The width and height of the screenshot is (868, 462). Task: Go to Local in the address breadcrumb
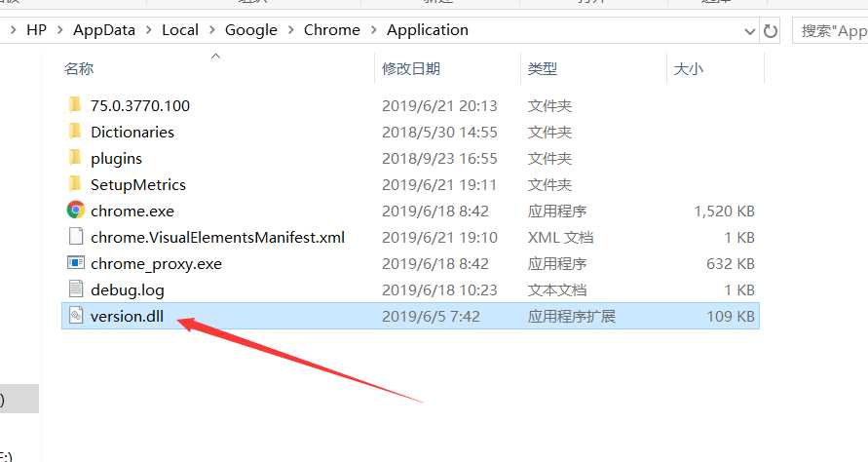(180, 30)
